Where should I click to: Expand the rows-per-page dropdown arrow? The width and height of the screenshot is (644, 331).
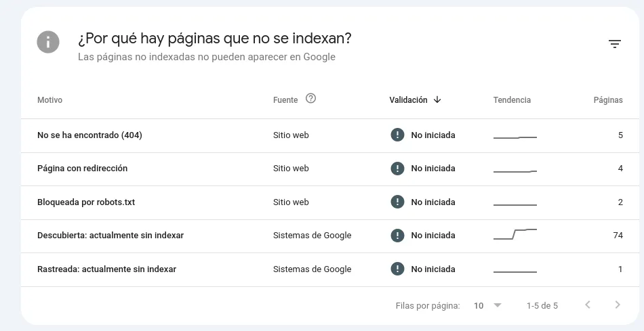click(x=498, y=305)
